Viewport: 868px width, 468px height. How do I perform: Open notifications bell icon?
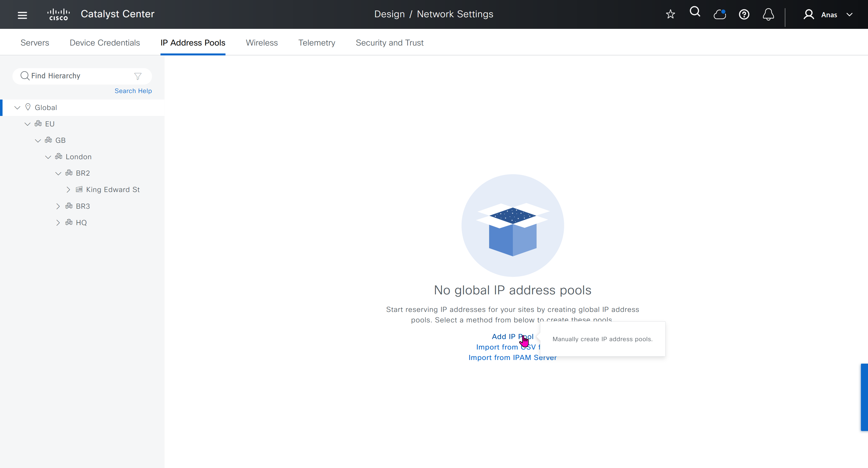(x=768, y=14)
